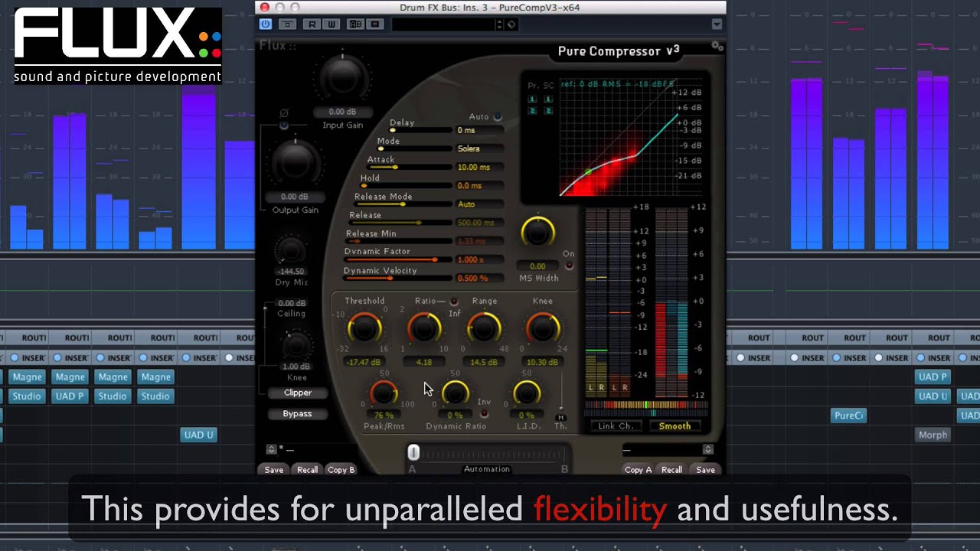The width and height of the screenshot is (980, 551).
Task: Click the header preset up/down stepper
Action: coord(500,24)
